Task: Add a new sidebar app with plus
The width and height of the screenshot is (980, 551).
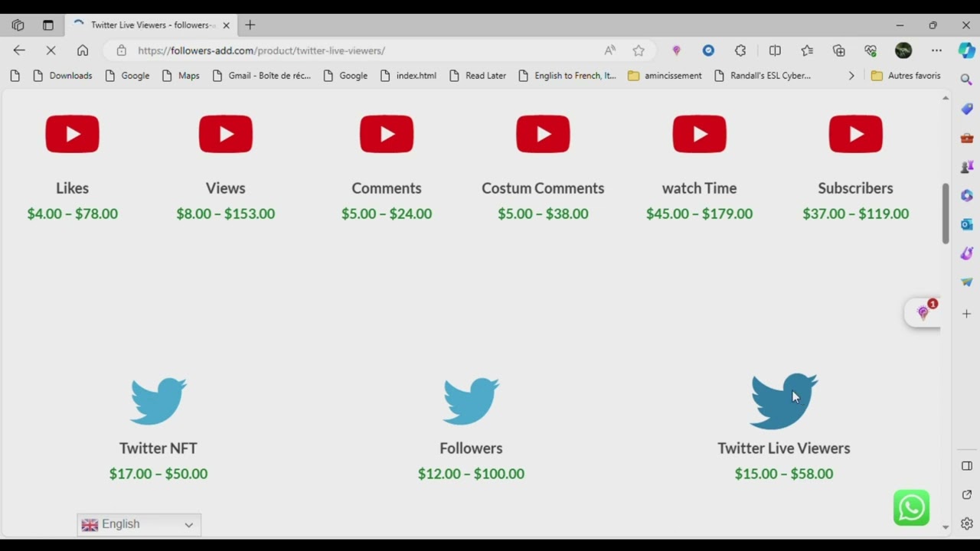Action: pyautogui.click(x=966, y=314)
